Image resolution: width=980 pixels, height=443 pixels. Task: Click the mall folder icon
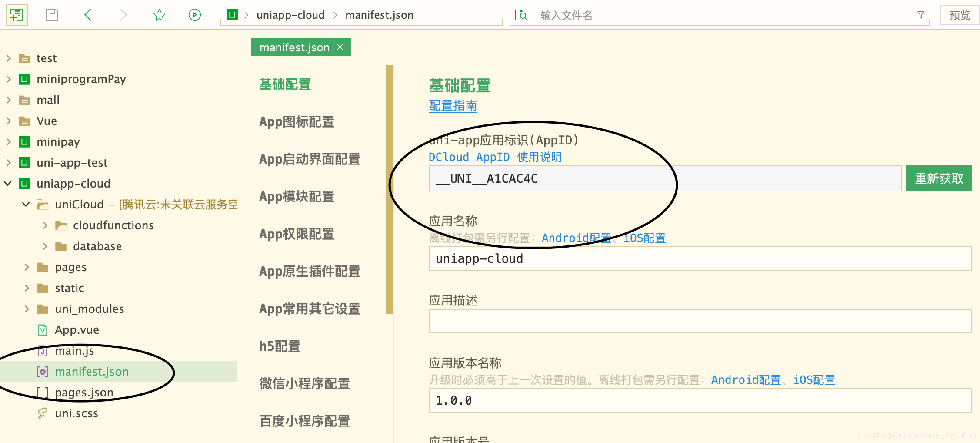(x=24, y=100)
